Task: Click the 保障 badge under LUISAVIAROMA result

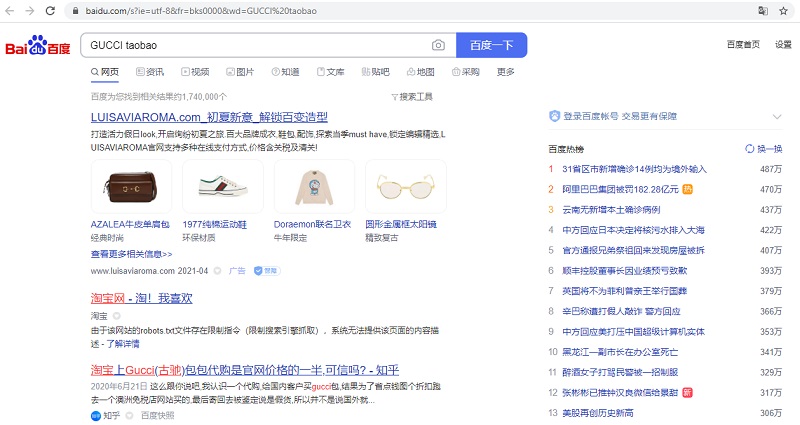Action: pos(267,271)
